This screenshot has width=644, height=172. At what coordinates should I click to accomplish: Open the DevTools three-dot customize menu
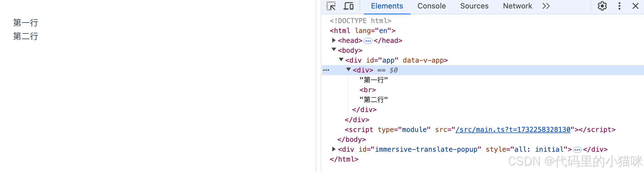tap(619, 6)
